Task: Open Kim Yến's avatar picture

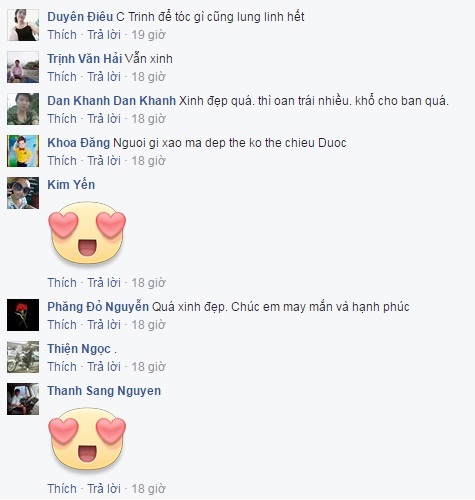Action: (x=23, y=193)
